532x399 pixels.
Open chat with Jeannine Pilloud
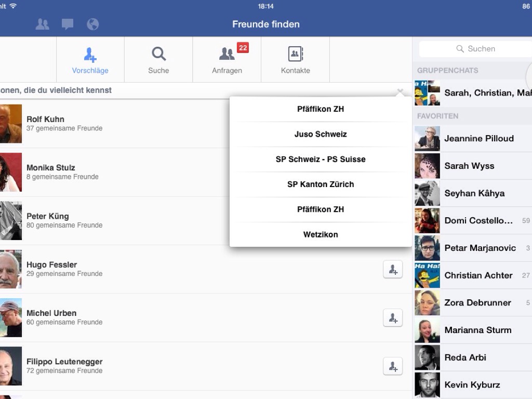(x=478, y=138)
